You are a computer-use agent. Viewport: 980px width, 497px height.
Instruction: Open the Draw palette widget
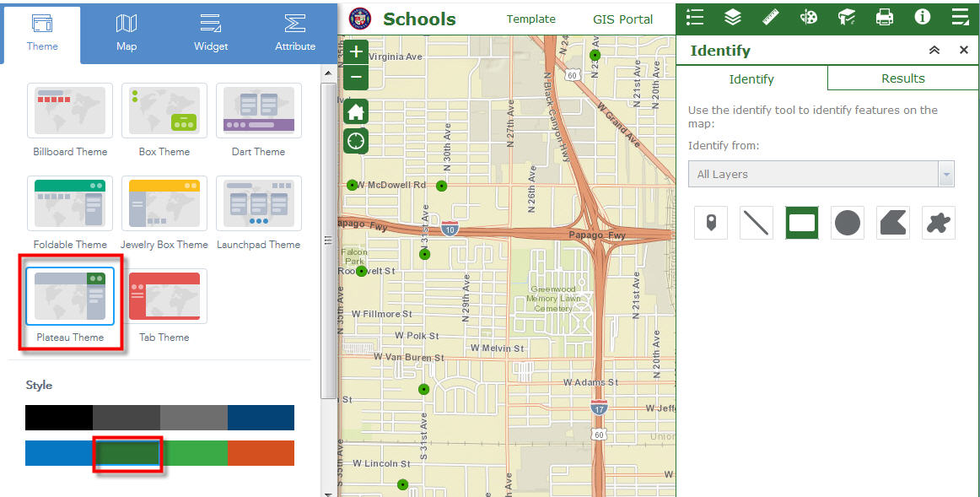808,17
